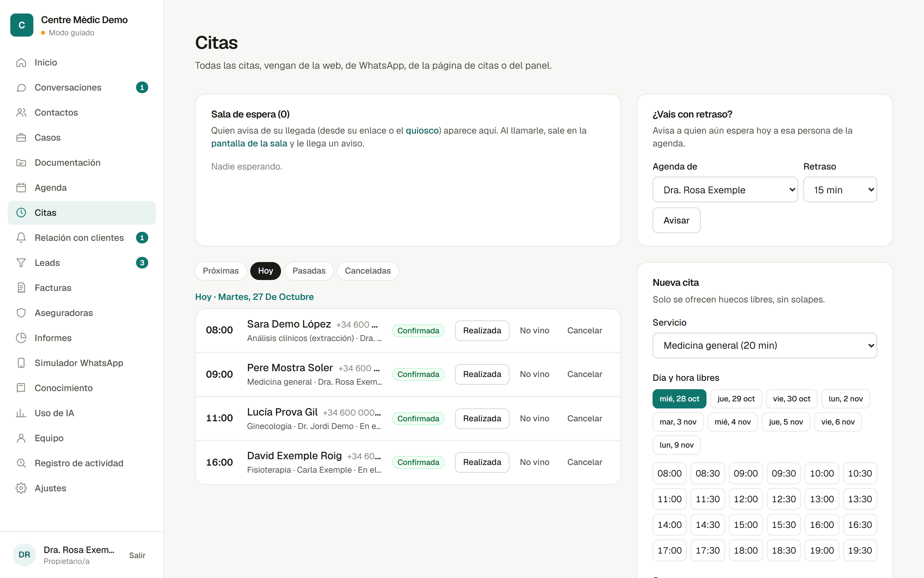Click the Informes pie chart icon

(21, 338)
